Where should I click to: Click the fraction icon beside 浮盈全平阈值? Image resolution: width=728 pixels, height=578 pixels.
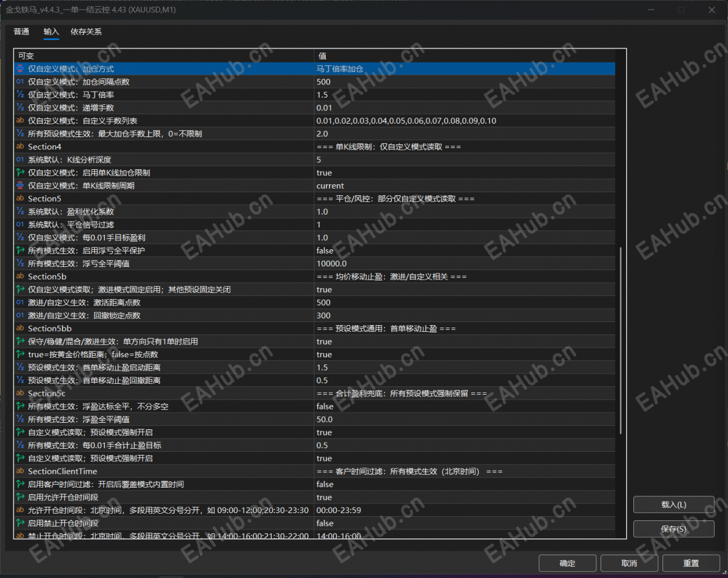[20, 419]
